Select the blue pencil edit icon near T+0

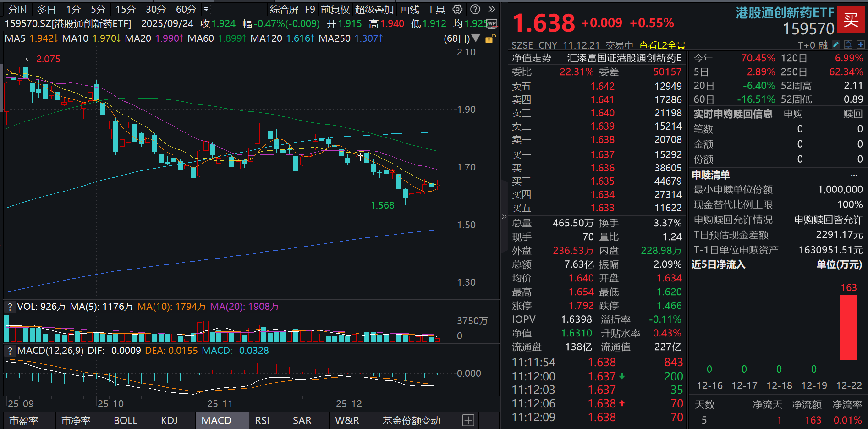click(x=836, y=44)
